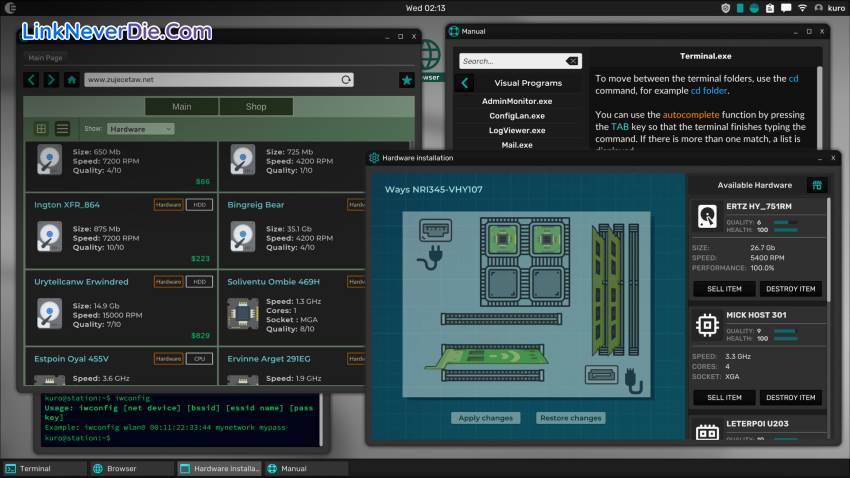850x478 pixels.
Task: Click the Wi-Fi icon in system tray
Action: [802, 8]
